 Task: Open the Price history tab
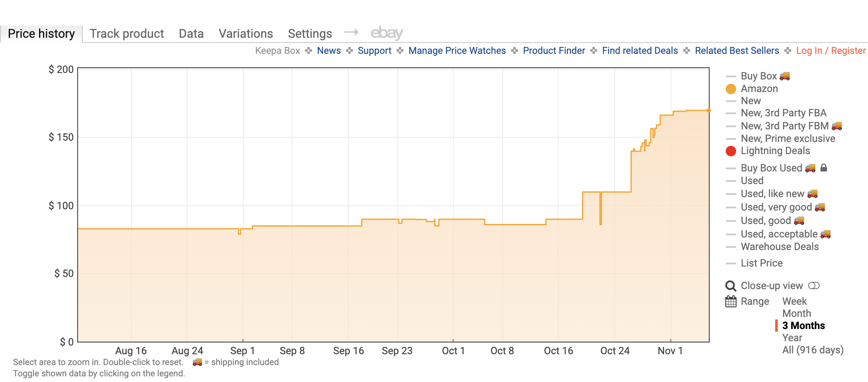(x=41, y=33)
